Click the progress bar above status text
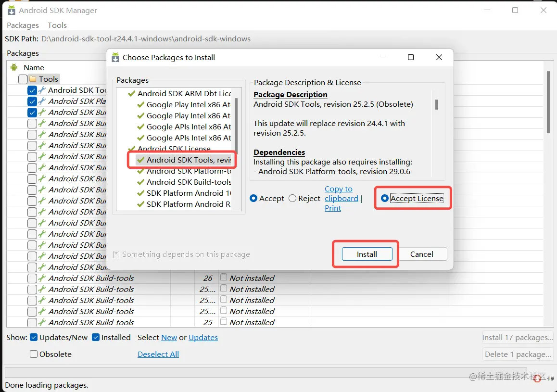This screenshot has width=557, height=392. click(x=266, y=372)
